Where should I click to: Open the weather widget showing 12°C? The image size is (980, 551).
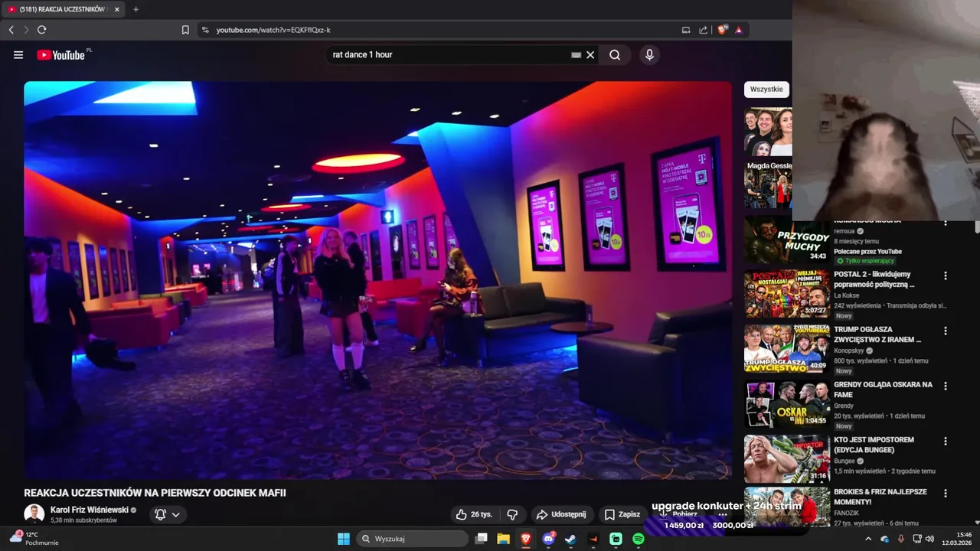[34, 539]
